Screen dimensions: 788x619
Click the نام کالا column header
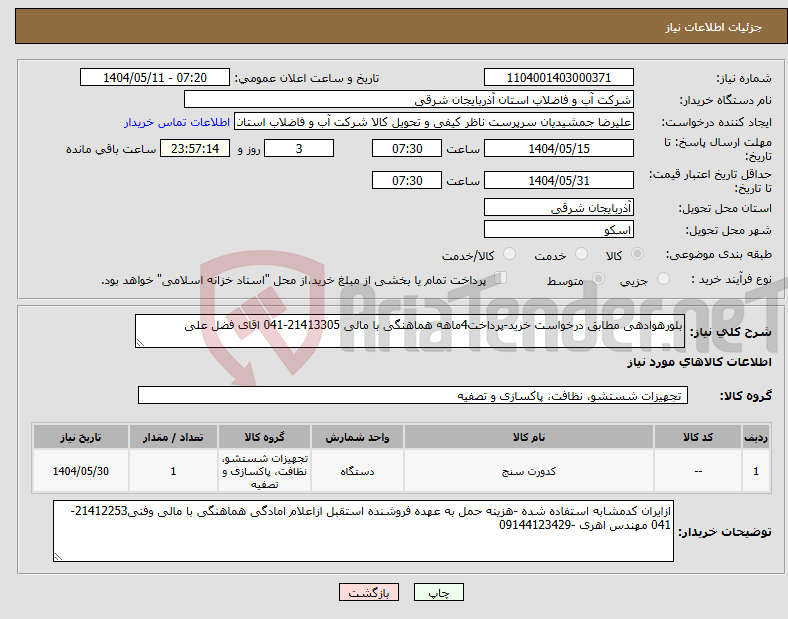(x=529, y=437)
